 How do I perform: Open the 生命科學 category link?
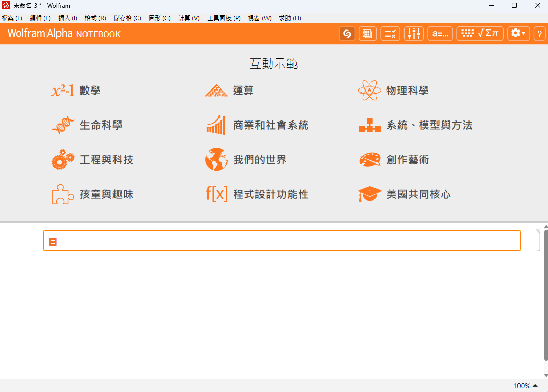click(x=101, y=125)
